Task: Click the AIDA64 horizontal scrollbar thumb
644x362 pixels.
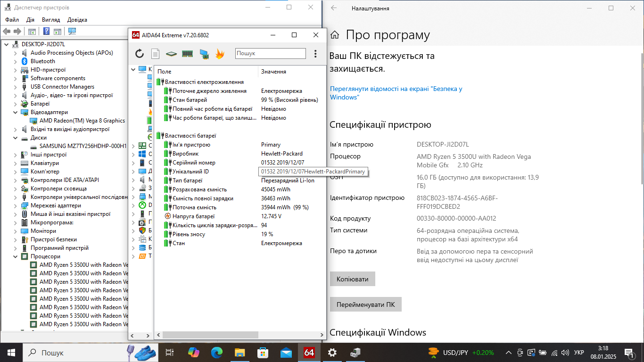Action: 210,335
